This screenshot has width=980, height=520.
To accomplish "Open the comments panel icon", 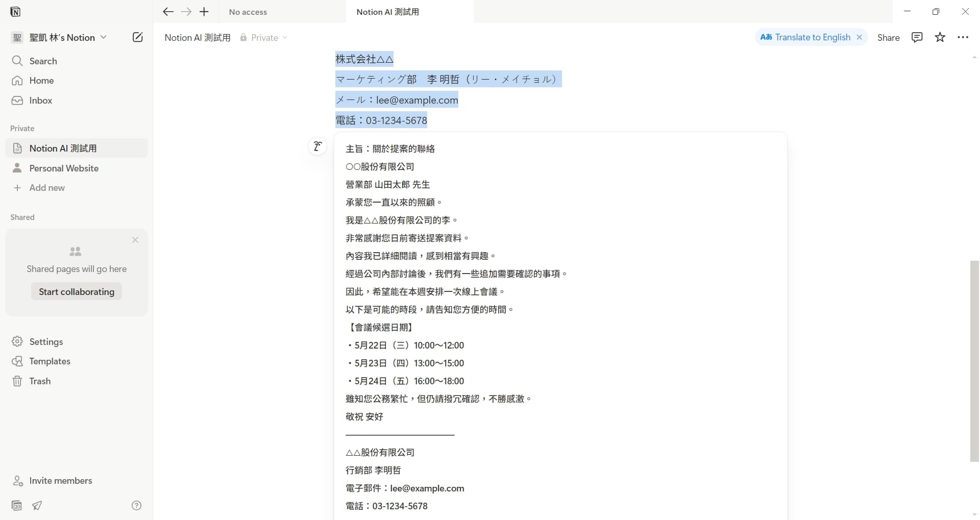I will [917, 37].
